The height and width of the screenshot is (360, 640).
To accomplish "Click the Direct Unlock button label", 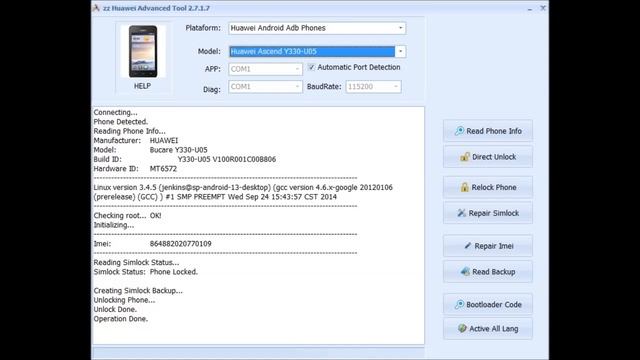I will 494,157.
